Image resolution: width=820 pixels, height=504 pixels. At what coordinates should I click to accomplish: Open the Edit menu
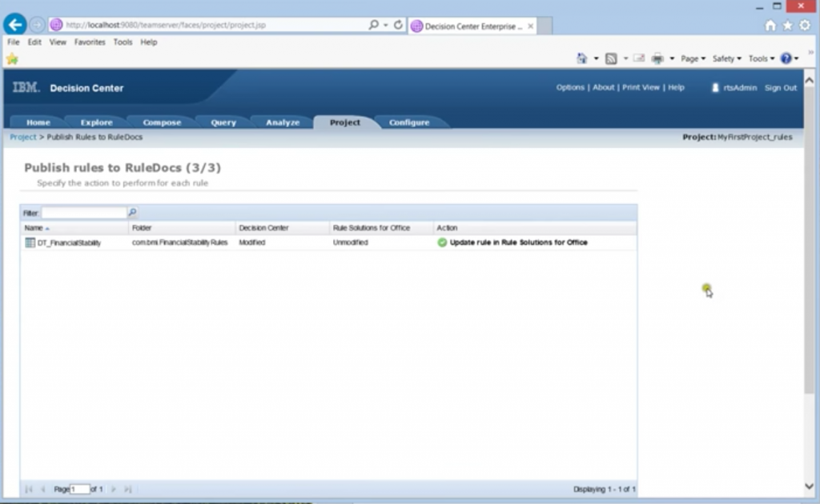(x=34, y=42)
